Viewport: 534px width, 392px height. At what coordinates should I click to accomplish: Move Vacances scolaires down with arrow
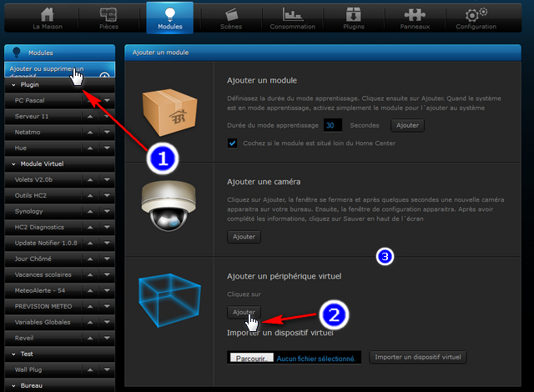[x=107, y=274]
